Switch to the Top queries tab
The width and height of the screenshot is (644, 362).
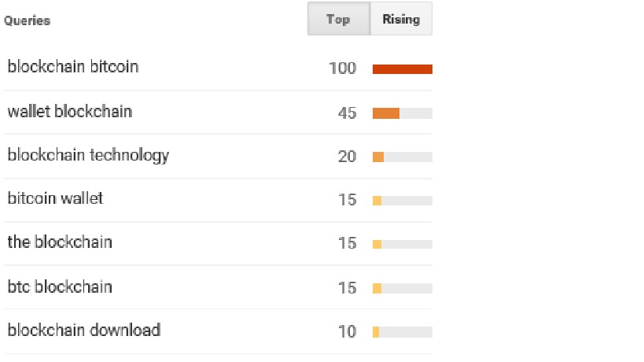pyautogui.click(x=339, y=19)
